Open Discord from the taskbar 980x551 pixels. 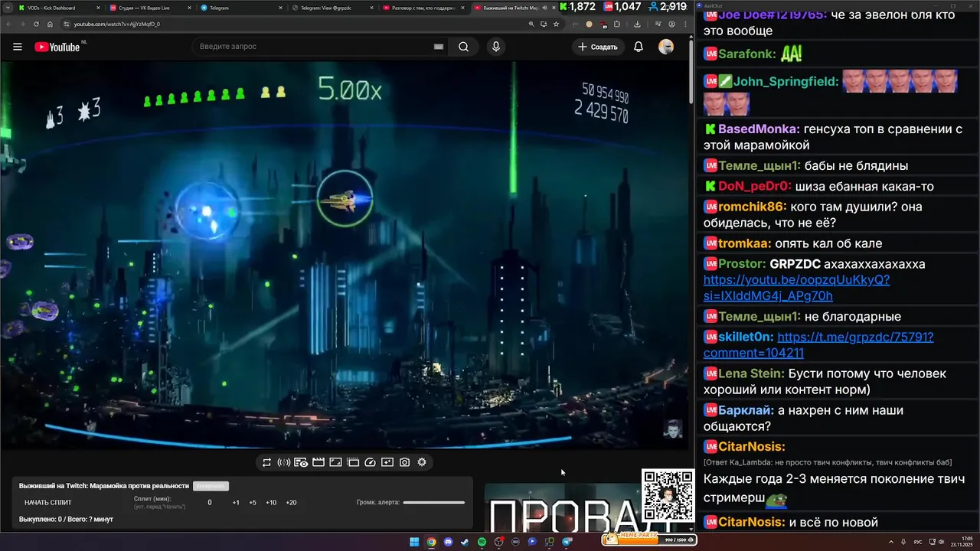click(448, 542)
